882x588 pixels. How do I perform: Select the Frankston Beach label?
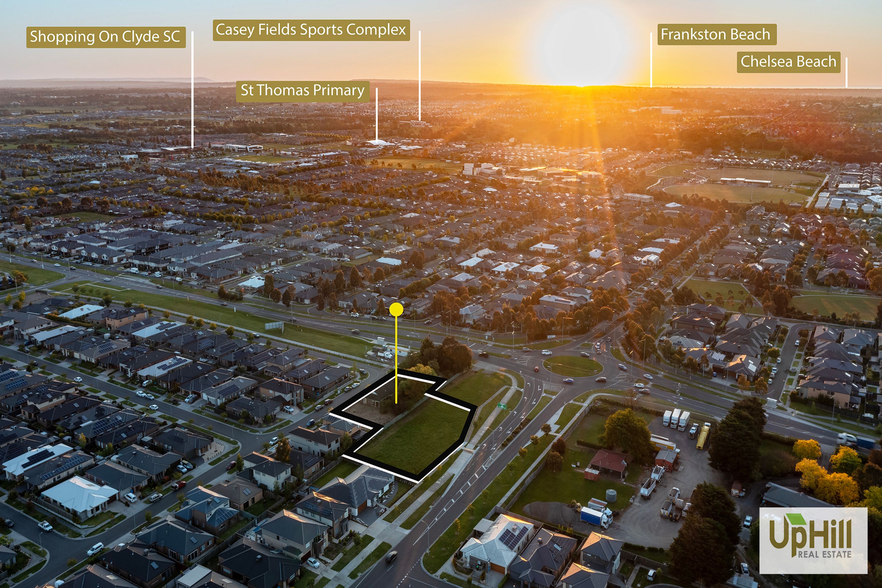tap(717, 34)
